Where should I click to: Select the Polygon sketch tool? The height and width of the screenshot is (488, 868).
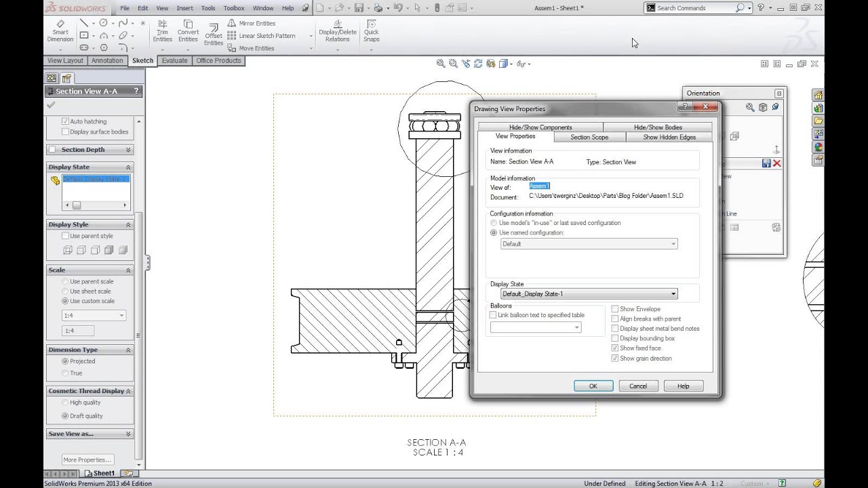104,48
